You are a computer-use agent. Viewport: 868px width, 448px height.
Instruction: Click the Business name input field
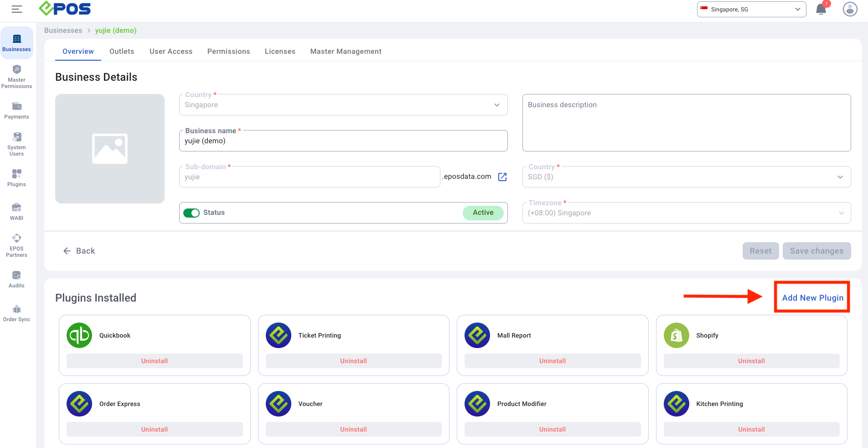[343, 141]
